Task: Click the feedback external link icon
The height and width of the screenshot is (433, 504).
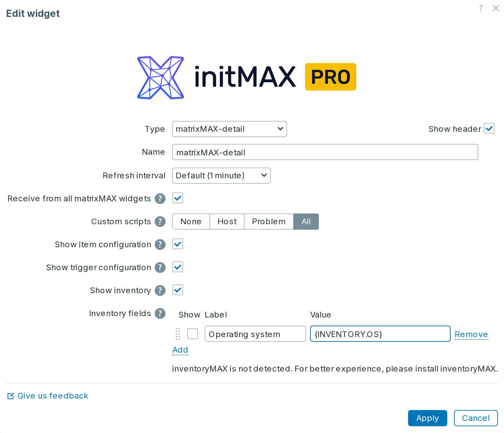Action: 10,396
